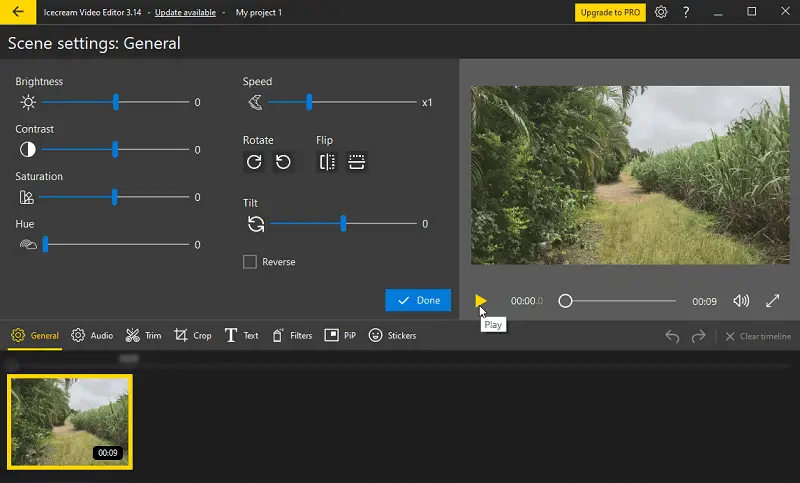The width and height of the screenshot is (800, 483).
Task: Redo the last action
Action: [x=698, y=336]
